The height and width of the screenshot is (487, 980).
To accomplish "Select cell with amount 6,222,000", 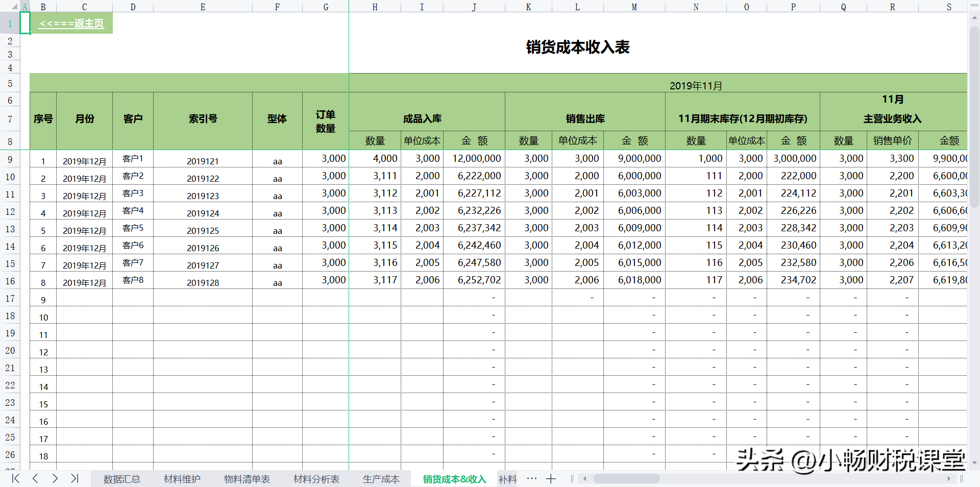I will pos(474,176).
